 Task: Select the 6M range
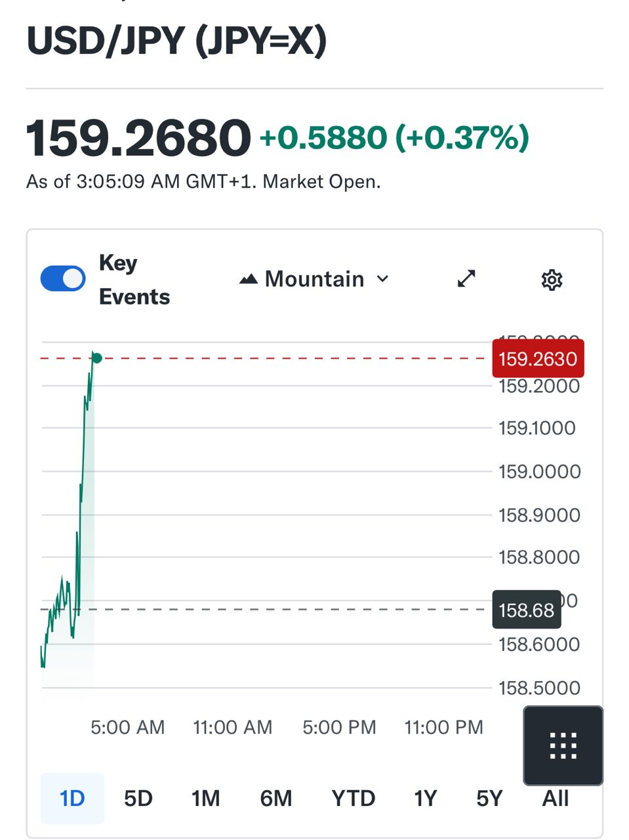tap(276, 798)
